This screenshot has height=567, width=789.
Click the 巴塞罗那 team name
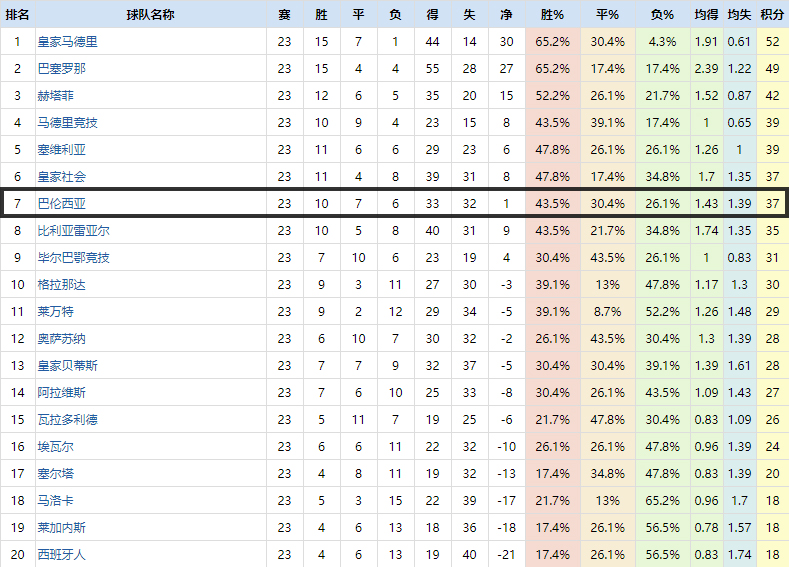click(x=61, y=69)
